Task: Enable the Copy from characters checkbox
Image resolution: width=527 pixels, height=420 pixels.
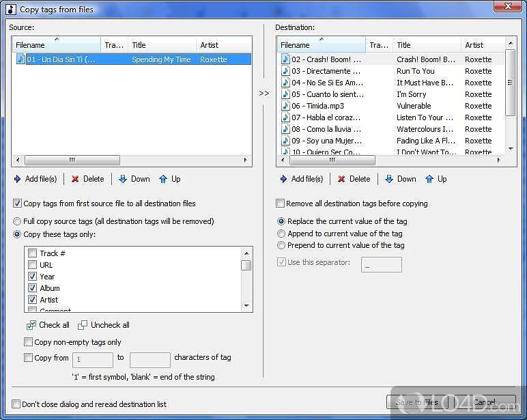Action: [x=28, y=357]
